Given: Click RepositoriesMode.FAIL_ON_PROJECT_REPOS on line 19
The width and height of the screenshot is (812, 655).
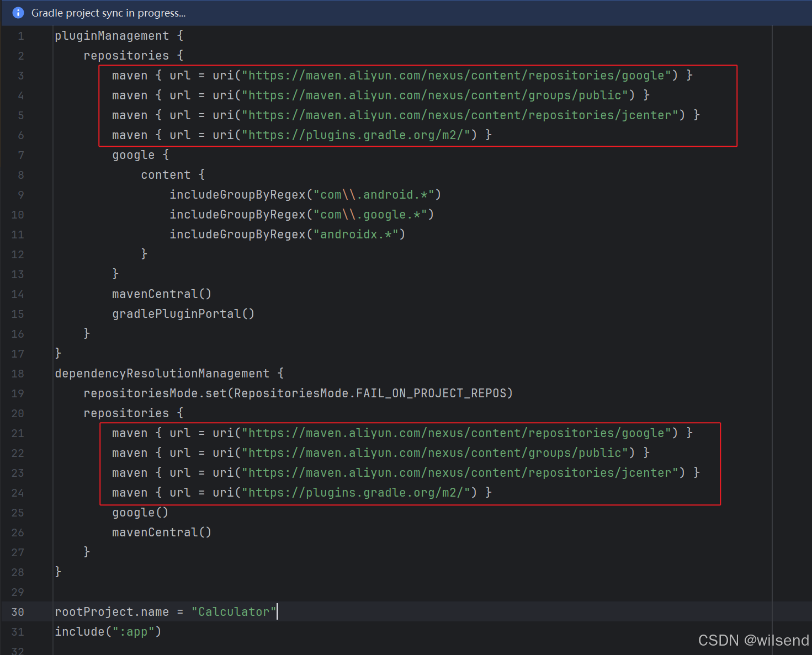Looking at the screenshot, I should (371, 393).
